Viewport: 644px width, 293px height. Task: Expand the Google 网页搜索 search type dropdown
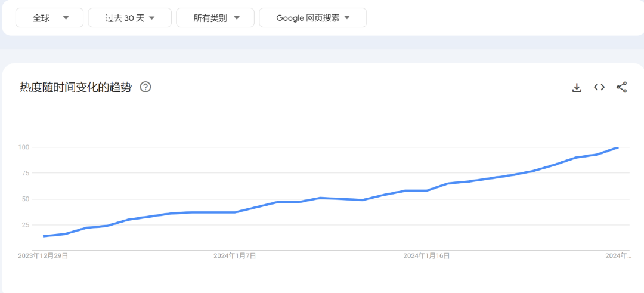pos(312,18)
